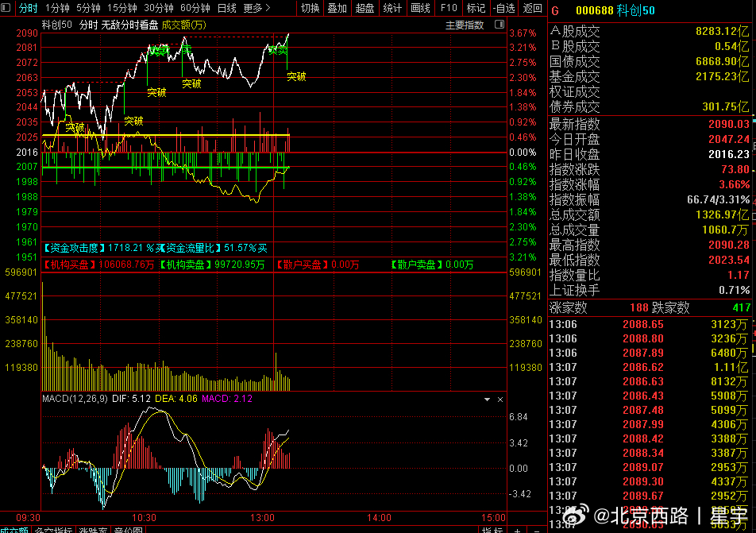The width and height of the screenshot is (756, 533).
Task: Open F10 company information
Action: tap(449, 8)
